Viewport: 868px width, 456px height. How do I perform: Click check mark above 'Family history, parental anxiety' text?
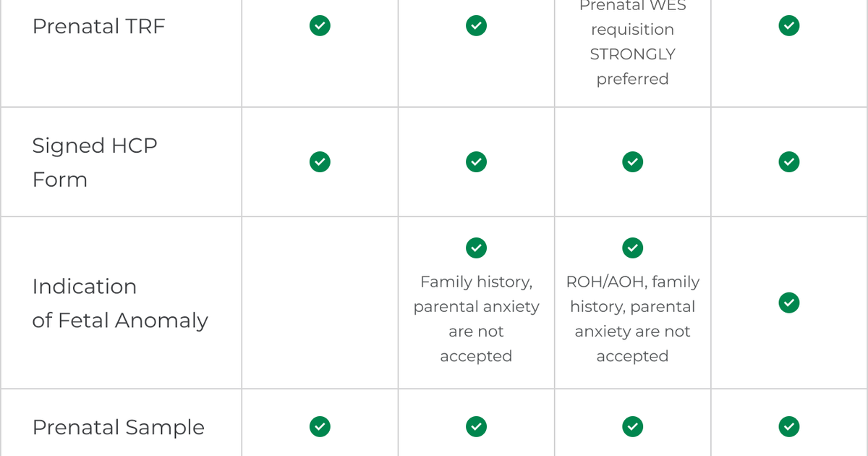tap(476, 248)
